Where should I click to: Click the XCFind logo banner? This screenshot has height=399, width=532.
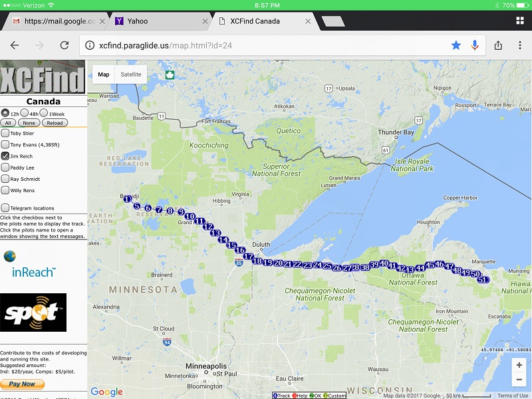43,77
